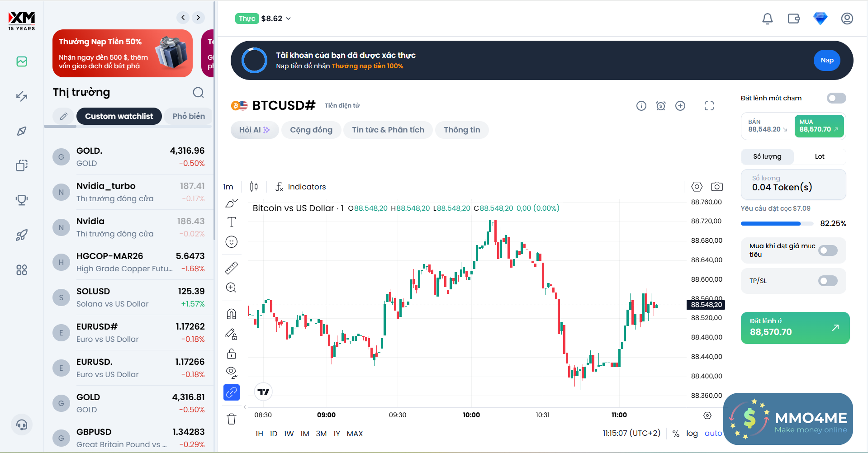
Task: Click the magnet snap tool
Action: pyautogui.click(x=231, y=314)
